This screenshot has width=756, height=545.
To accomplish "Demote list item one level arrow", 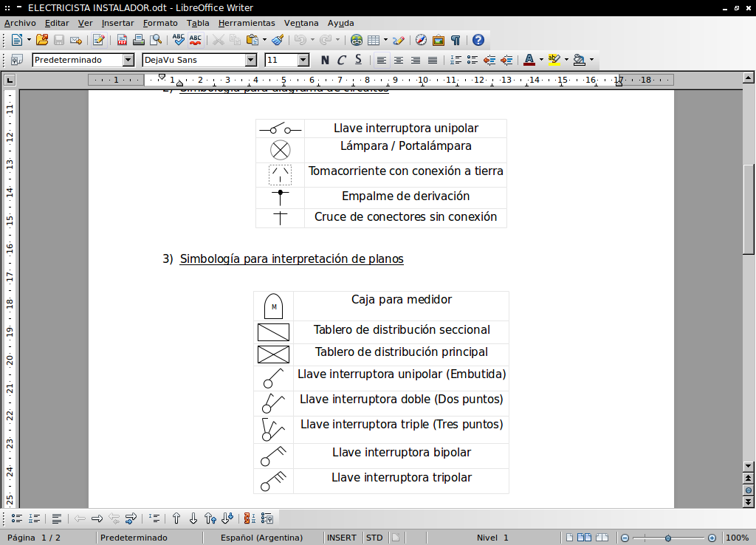I will 97,518.
